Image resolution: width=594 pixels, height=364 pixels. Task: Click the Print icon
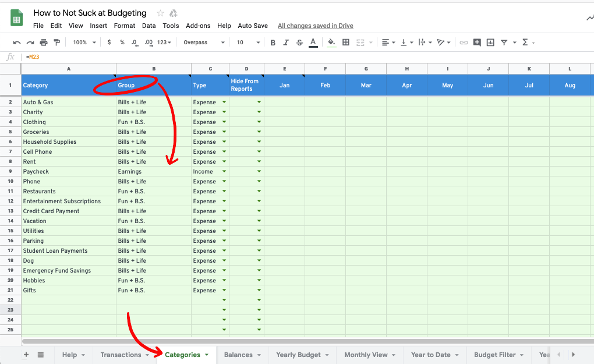44,43
